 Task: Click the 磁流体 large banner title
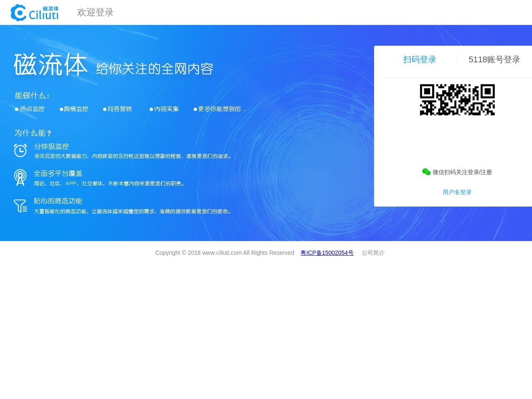pos(50,65)
